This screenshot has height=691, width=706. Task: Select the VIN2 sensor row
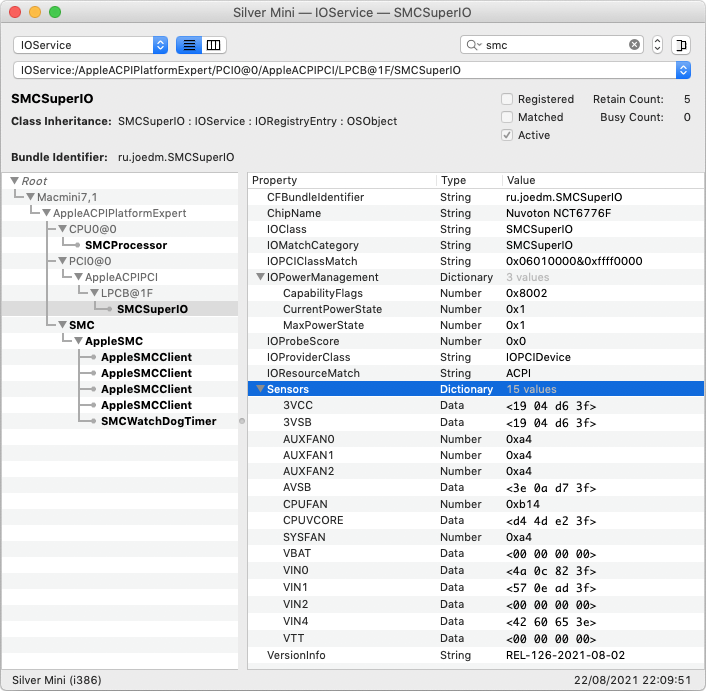pyautogui.click(x=475, y=604)
